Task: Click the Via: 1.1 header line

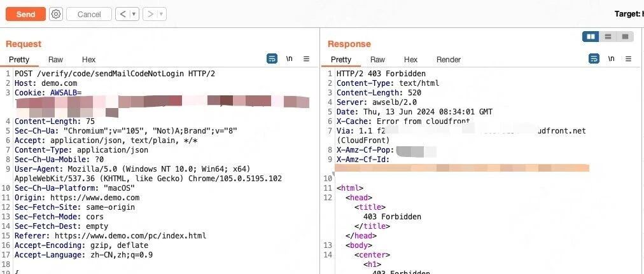Action: coord(461,131)
